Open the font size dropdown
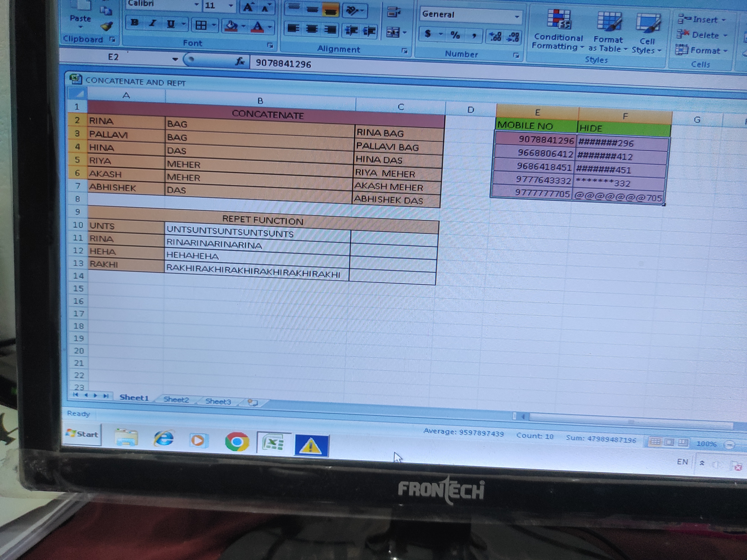747x560 pixels. (231, 6)
